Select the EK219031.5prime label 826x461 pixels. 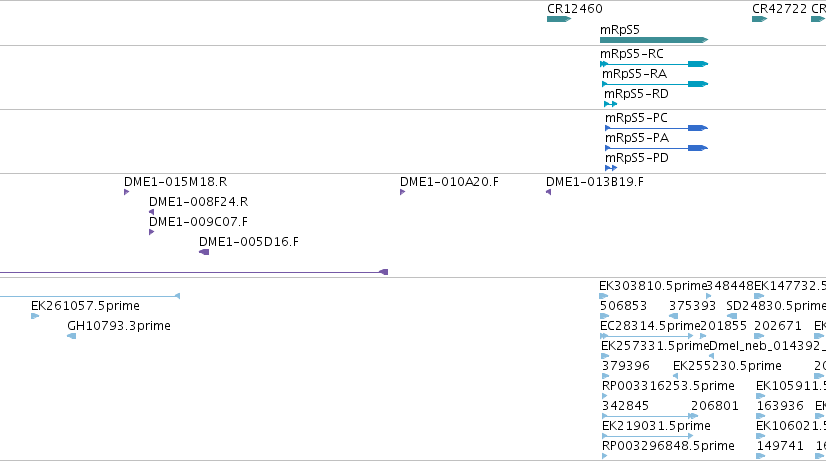pos(656,426)
